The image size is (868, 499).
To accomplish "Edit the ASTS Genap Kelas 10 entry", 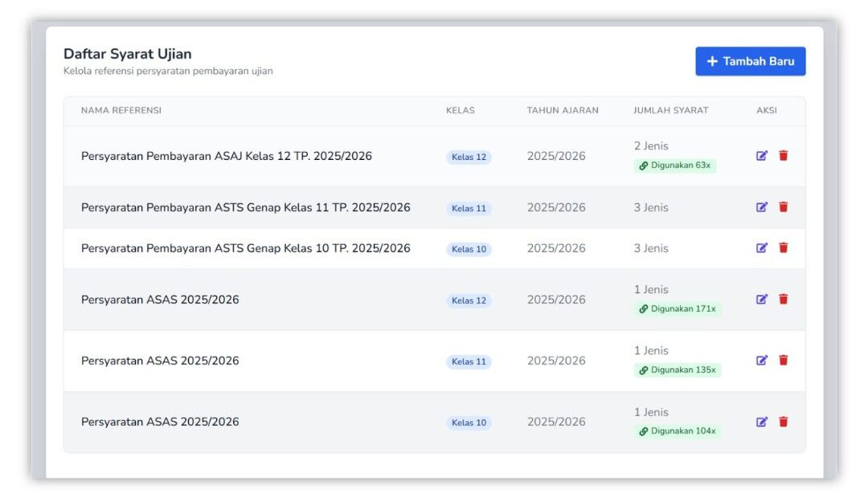I will pos(762,248).
